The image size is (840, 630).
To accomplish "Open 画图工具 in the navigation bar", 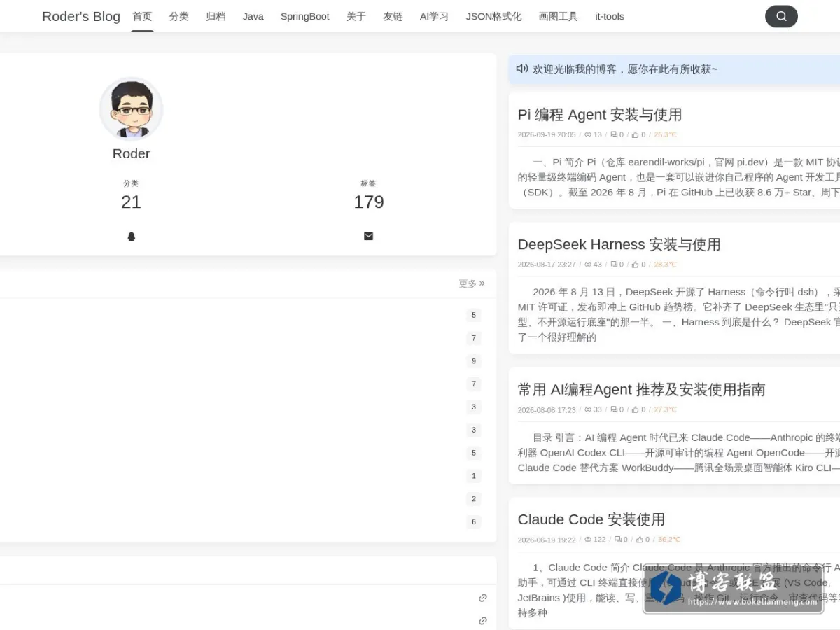I will [559, 16].
